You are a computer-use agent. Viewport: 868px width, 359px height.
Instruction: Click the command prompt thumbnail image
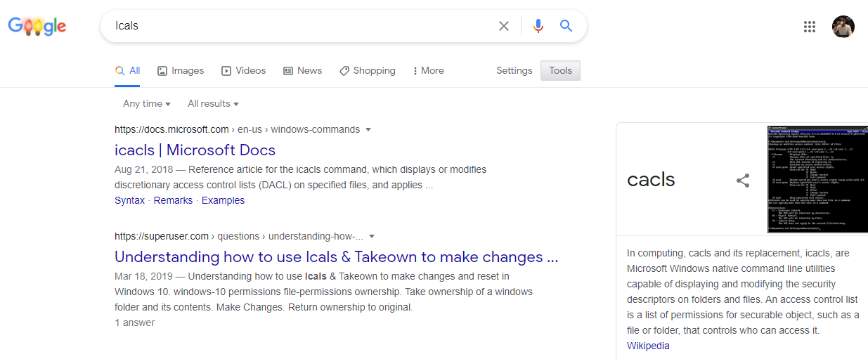coord(817,179)
